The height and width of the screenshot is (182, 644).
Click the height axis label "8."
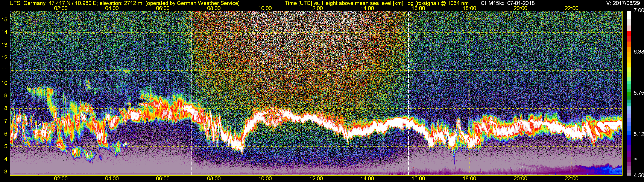(6, 108)
